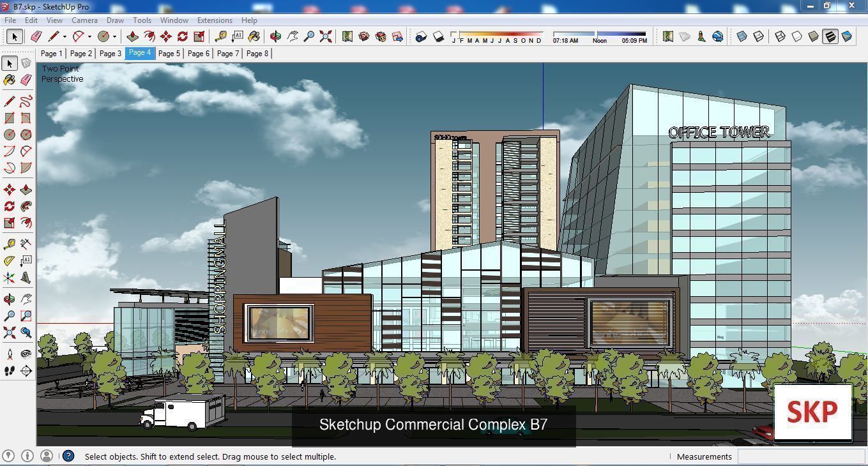Pick the Scale tool in top toolbar
Viewport: 868px width, 466px height.
pos(199,36)
